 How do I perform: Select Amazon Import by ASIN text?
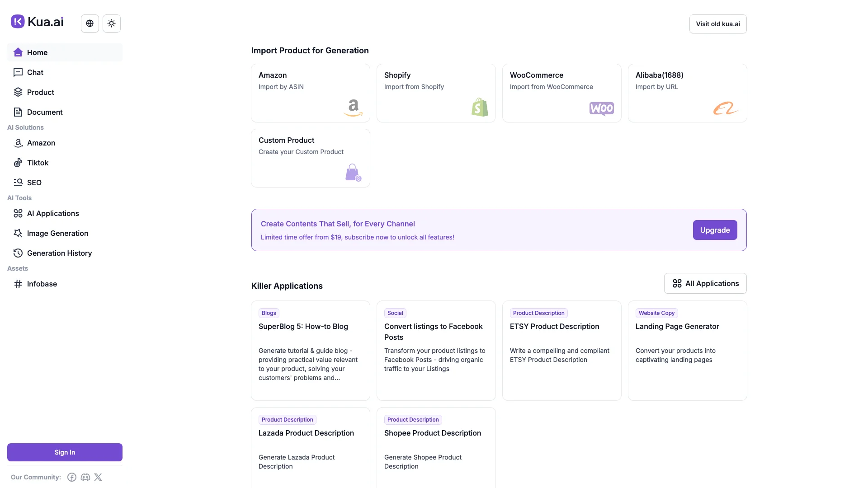[x=281, y=87]
